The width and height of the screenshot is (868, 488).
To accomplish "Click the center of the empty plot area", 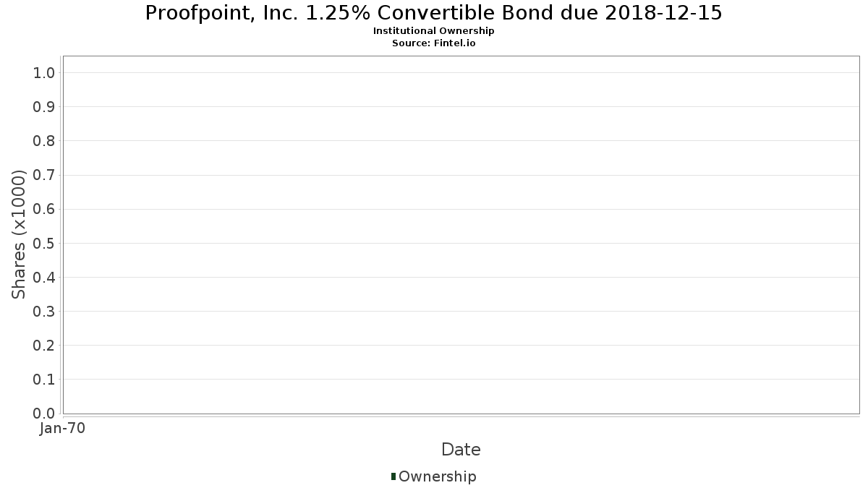I will (x=461, y=234).
